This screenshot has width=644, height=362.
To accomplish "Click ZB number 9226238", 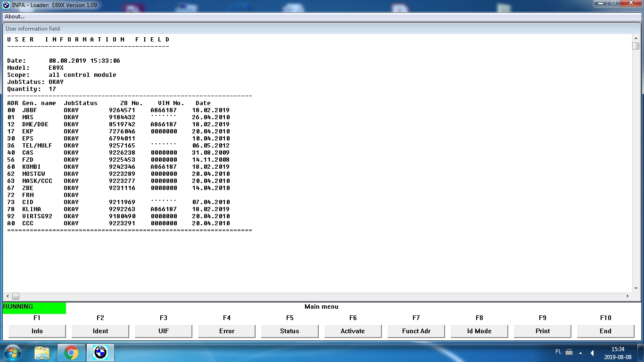I will click(x=122, y=153).
